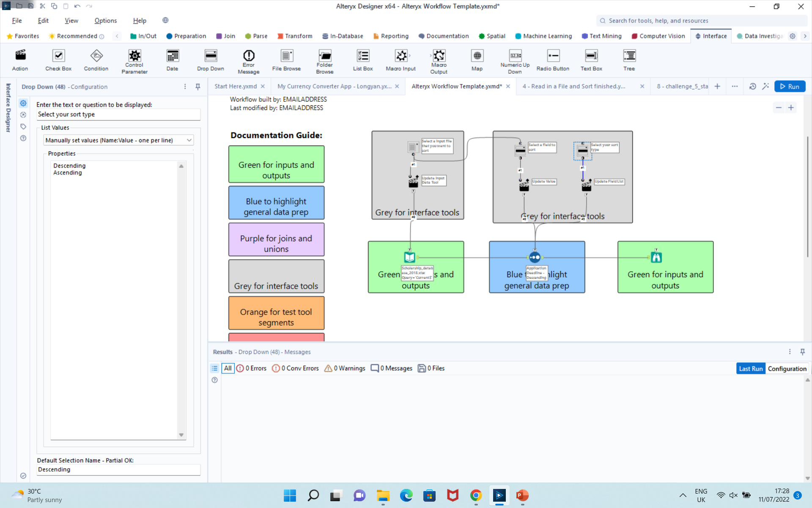812x508 pixels.
Task: Select the Map tool icon
Action: 477,55
